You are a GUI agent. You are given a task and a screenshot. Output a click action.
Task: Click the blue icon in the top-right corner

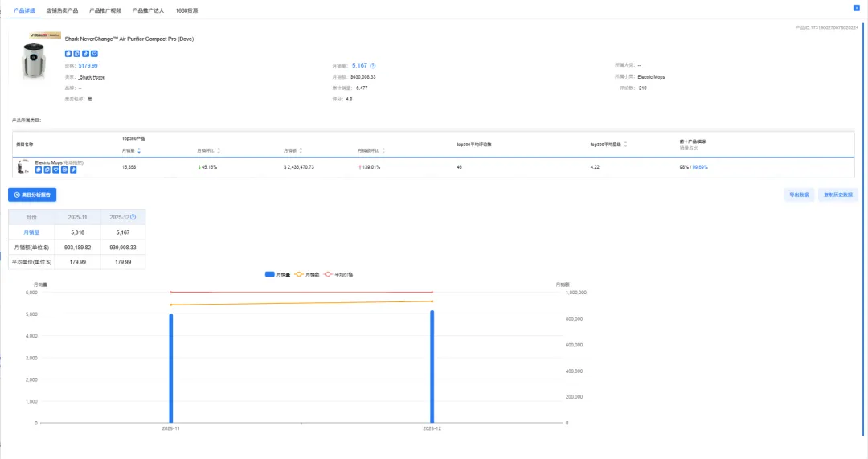click(x=856, y=7)
